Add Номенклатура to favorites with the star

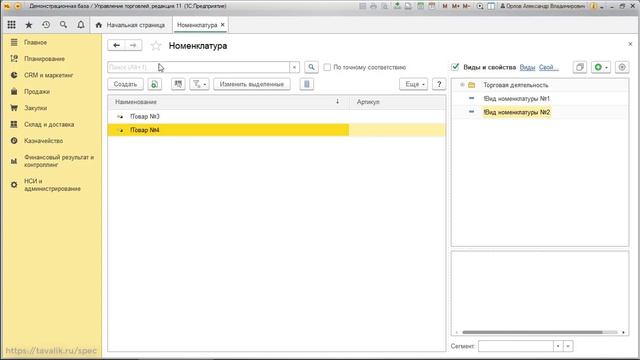coord(156,46)
